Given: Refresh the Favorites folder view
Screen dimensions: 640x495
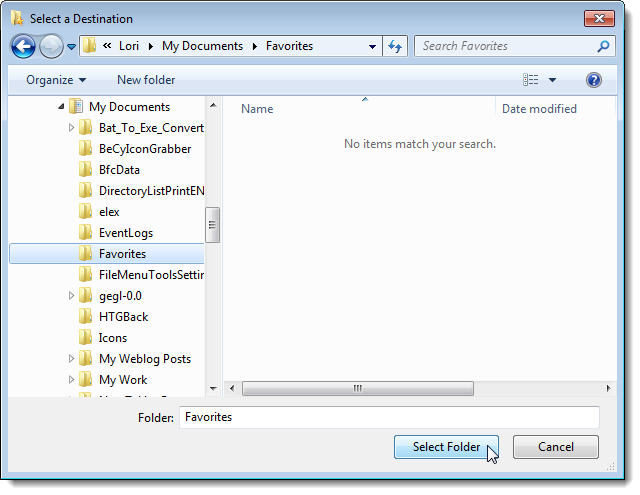Looking at the screenshot, I should click(x=395, y=46).
